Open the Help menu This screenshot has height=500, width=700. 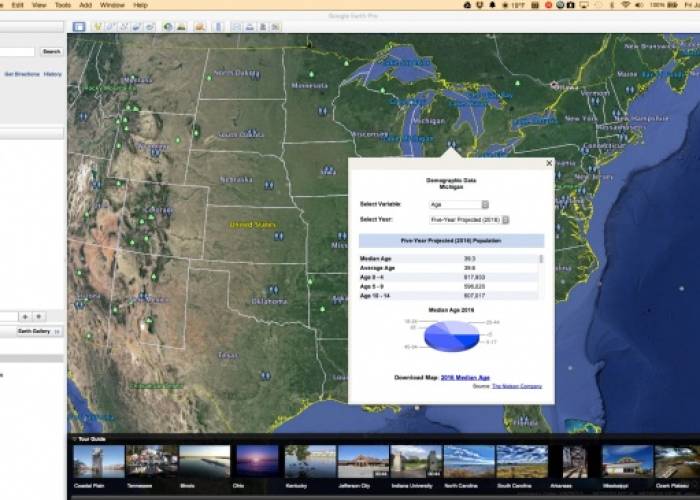[x=140, y=5]
